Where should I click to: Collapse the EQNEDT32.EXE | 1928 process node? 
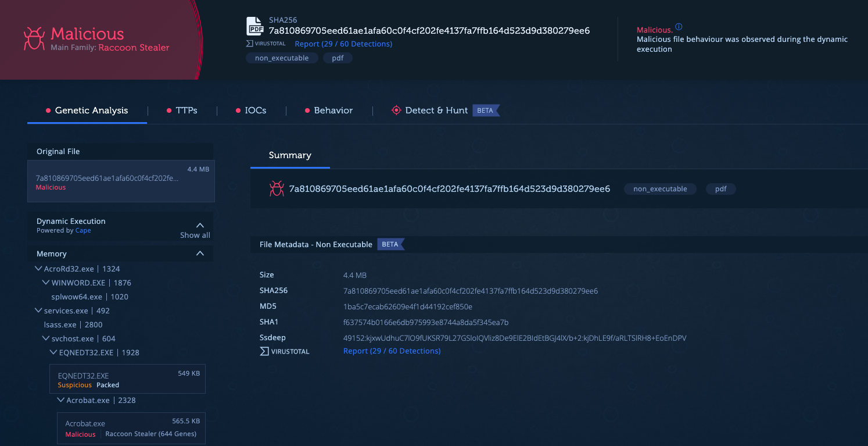coord(53,352)
